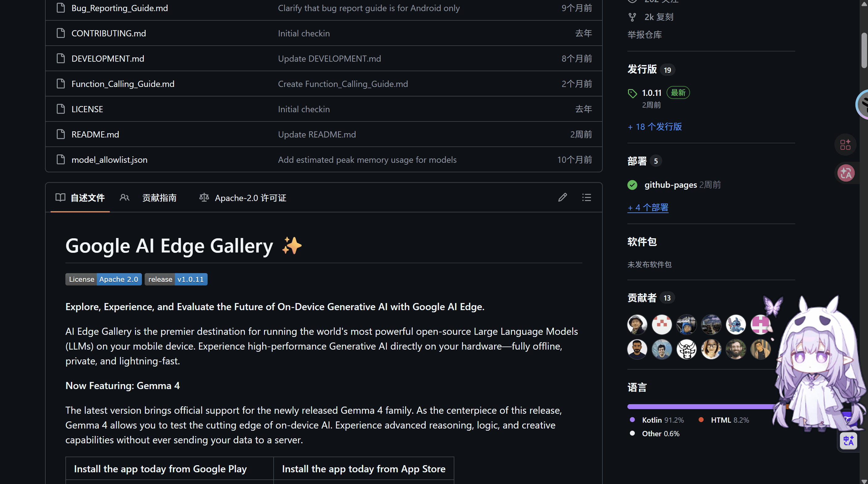
Task: Open Function_Calling_Guide.md file
Action: (x=123, y=84)
